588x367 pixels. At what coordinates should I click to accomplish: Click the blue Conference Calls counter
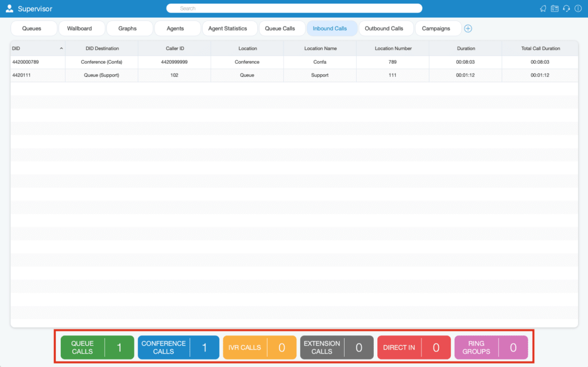click(179, 347)
